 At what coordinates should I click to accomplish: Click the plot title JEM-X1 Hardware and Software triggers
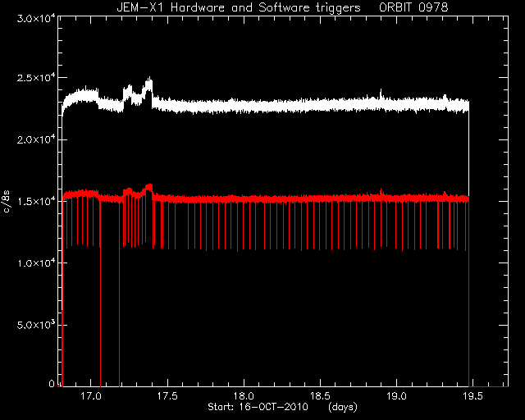click(x=239, y=7)
